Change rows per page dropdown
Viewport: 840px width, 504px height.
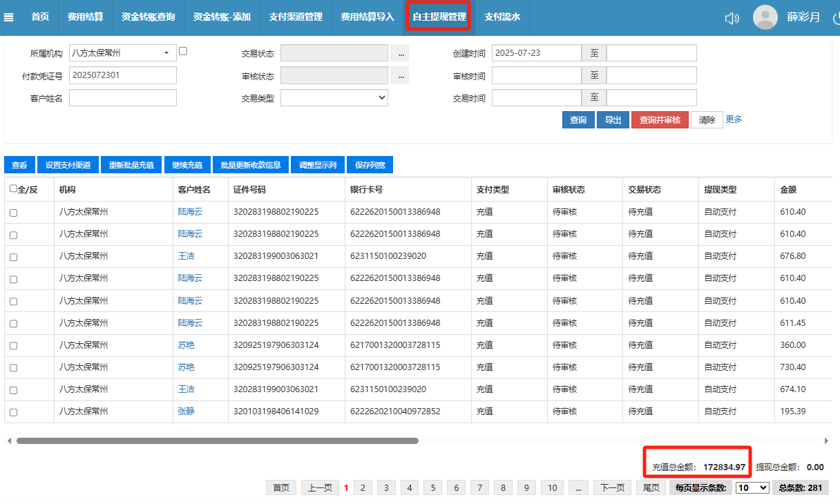[752, 487]
